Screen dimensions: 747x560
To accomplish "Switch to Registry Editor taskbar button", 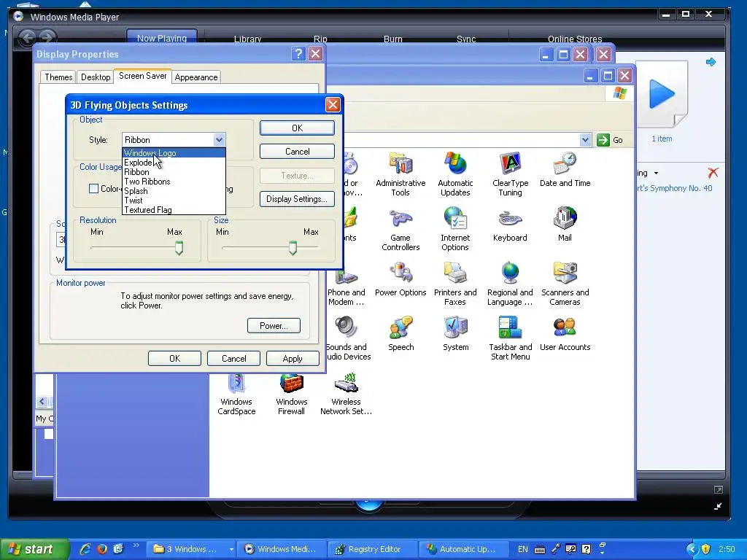I will (373, 549).
